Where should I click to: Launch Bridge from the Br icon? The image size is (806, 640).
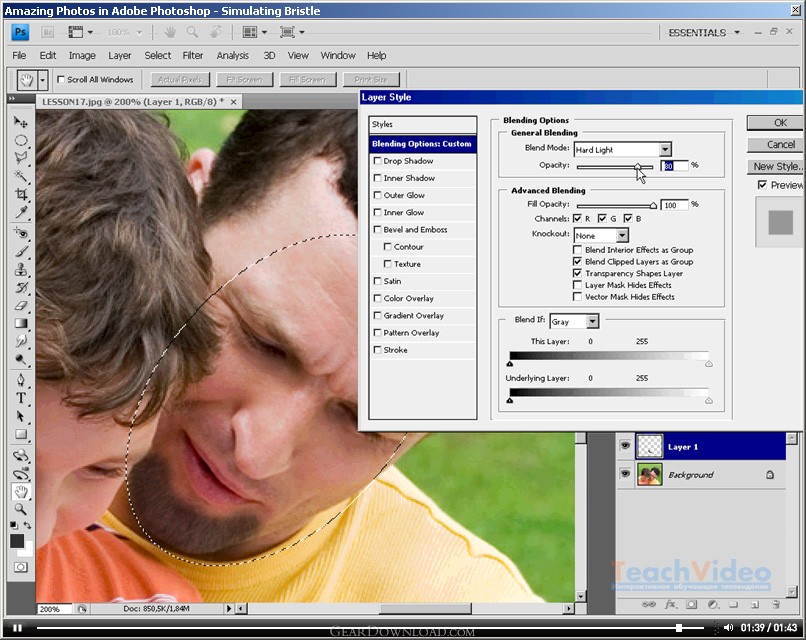pyautogui.click(x=47, y=32)
